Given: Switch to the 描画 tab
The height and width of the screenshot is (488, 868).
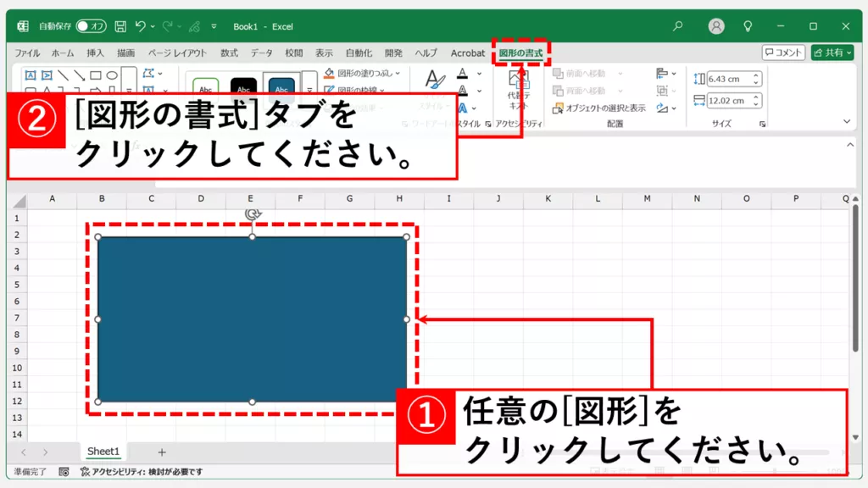Looking at the screenshot, I should [x=125, y=53].
